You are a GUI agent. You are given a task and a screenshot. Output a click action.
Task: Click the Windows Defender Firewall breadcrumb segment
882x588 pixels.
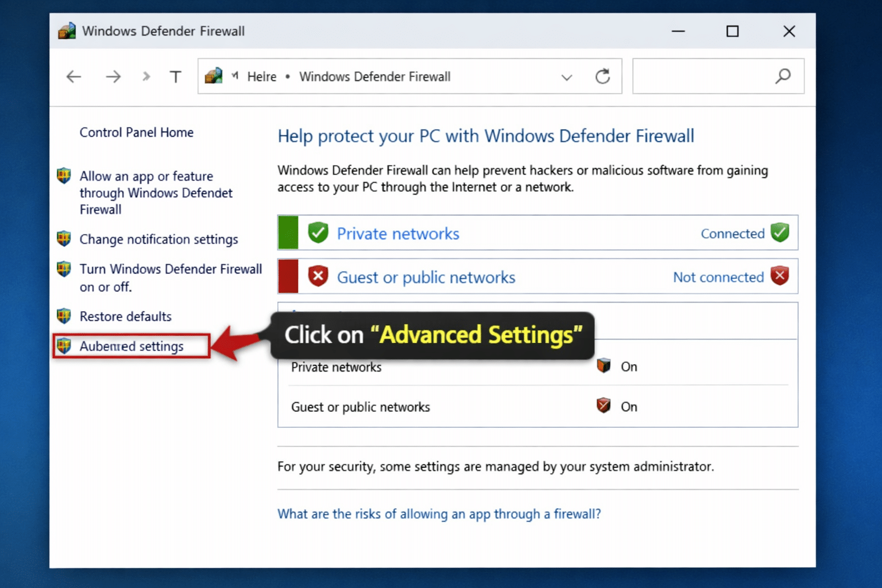pyautogui.click(x=375, y=76)
